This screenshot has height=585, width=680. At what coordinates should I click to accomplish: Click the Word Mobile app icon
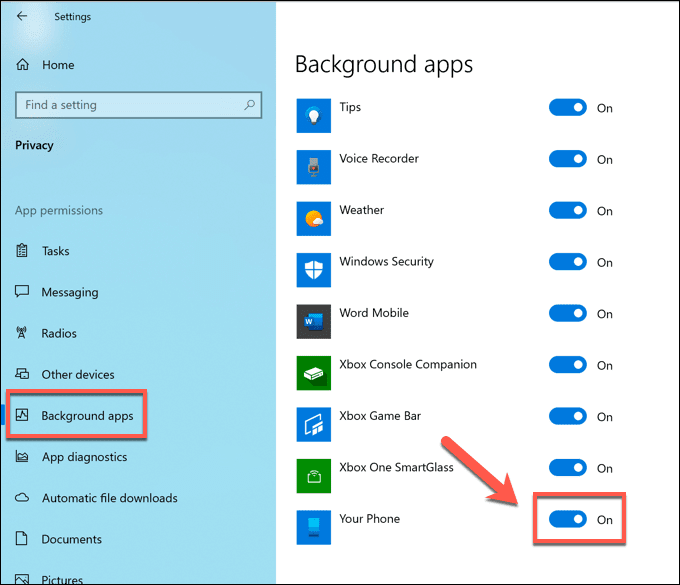[x=314, y=321]
